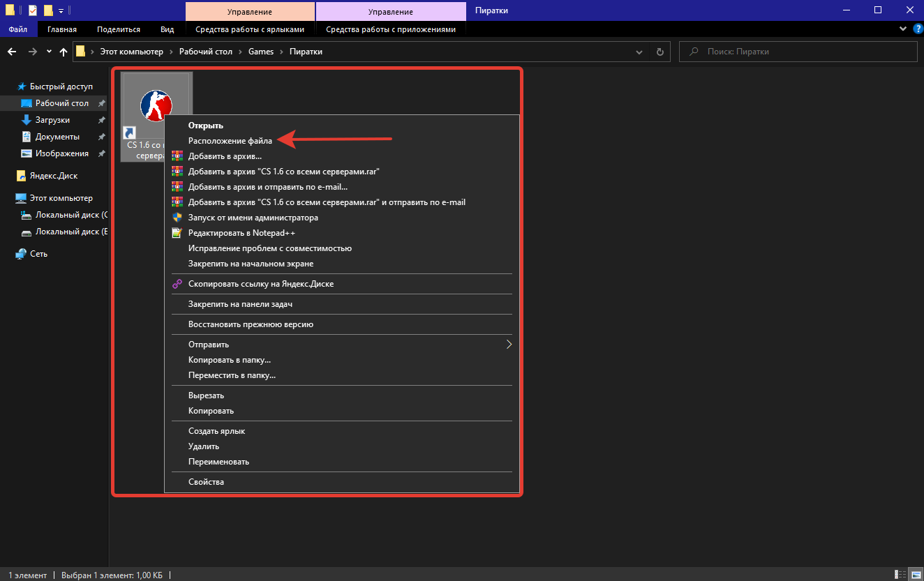
Task: Click the search field for Пиратки
Action: pos(803,52)
